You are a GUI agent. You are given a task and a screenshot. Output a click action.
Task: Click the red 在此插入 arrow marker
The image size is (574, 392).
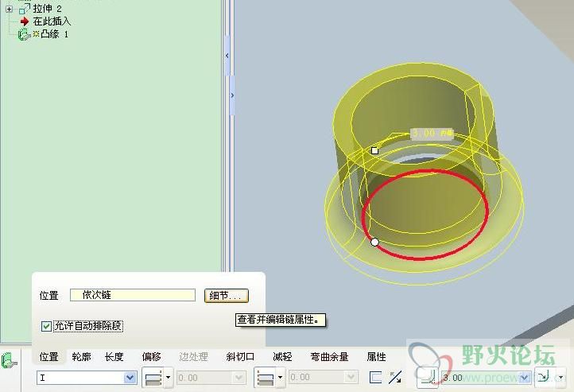tap(24, 21)
